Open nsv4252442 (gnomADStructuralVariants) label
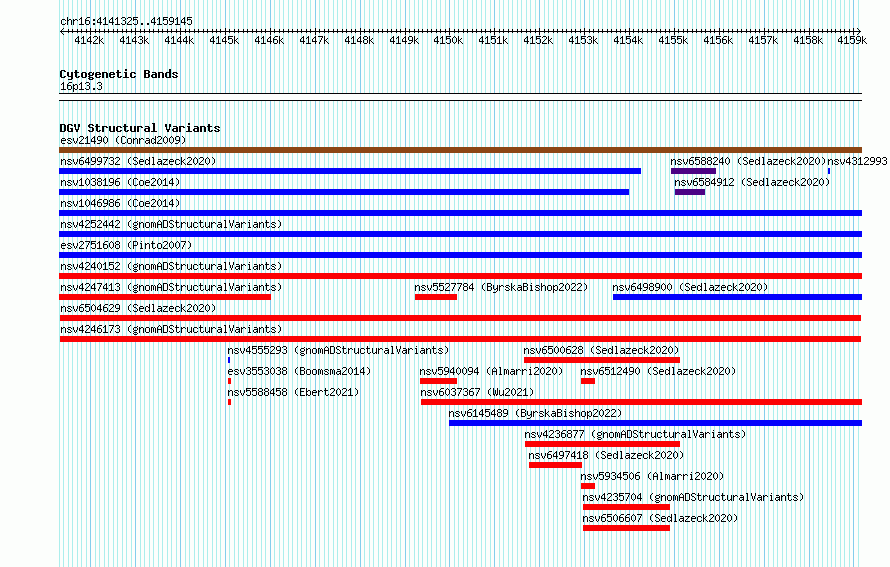 [x=171, y=224]
